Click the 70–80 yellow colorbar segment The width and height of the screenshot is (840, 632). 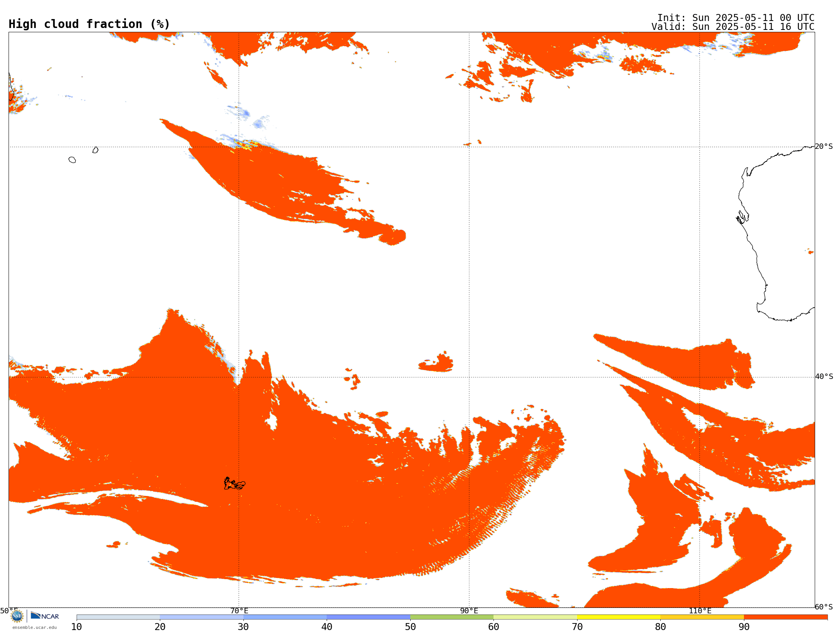coord(619,617)
